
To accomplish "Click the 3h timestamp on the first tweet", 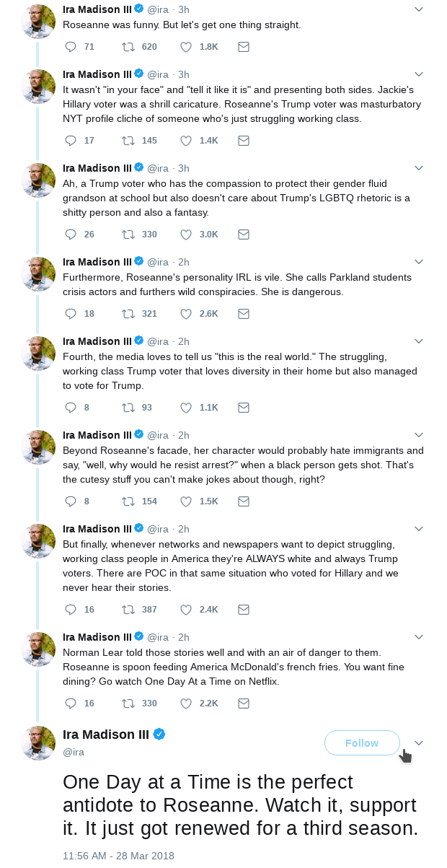I will coord(183,9).
